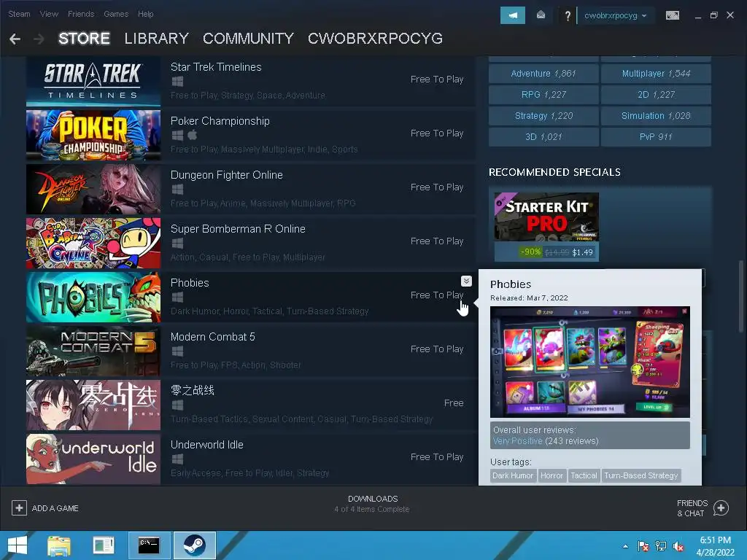The image size is (747, 560).
Task: Open the Games menu
Action: tap(116, 14)
